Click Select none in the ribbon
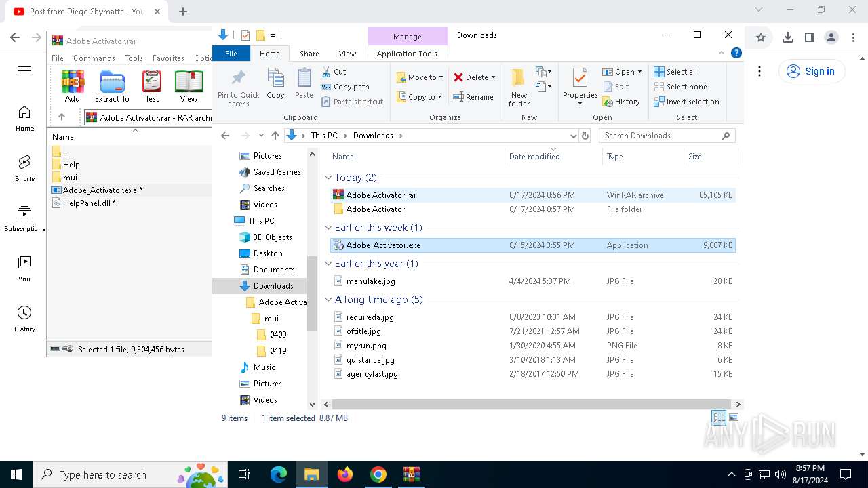This screenshot has width=868, height=488. [680, 87]
